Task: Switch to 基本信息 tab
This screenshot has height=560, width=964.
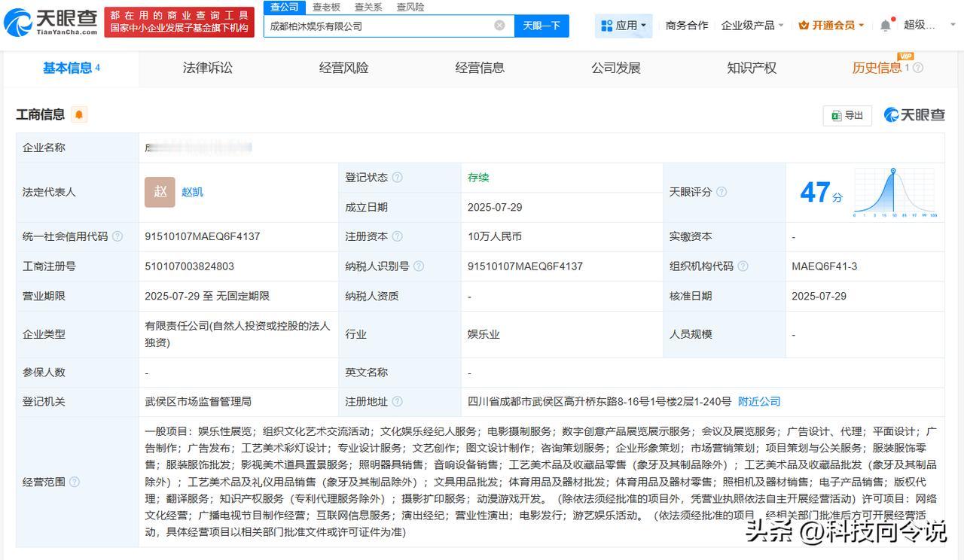Action: (x=72, y=68)
